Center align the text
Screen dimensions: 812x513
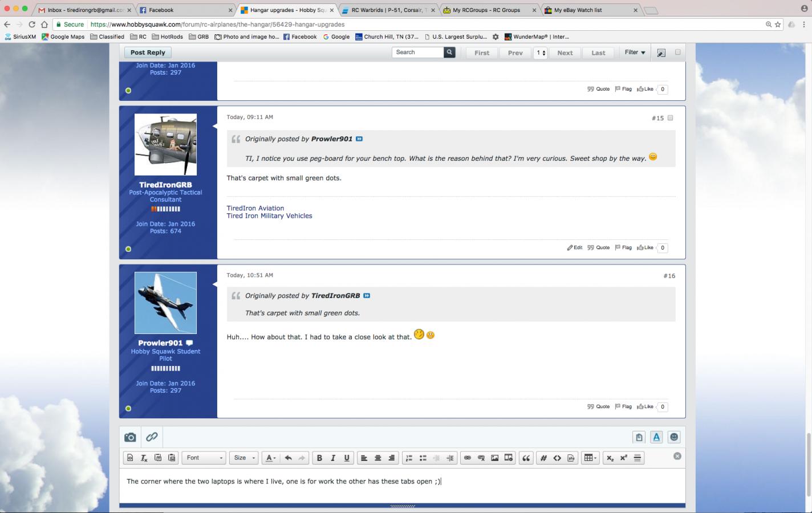point(377,458)
